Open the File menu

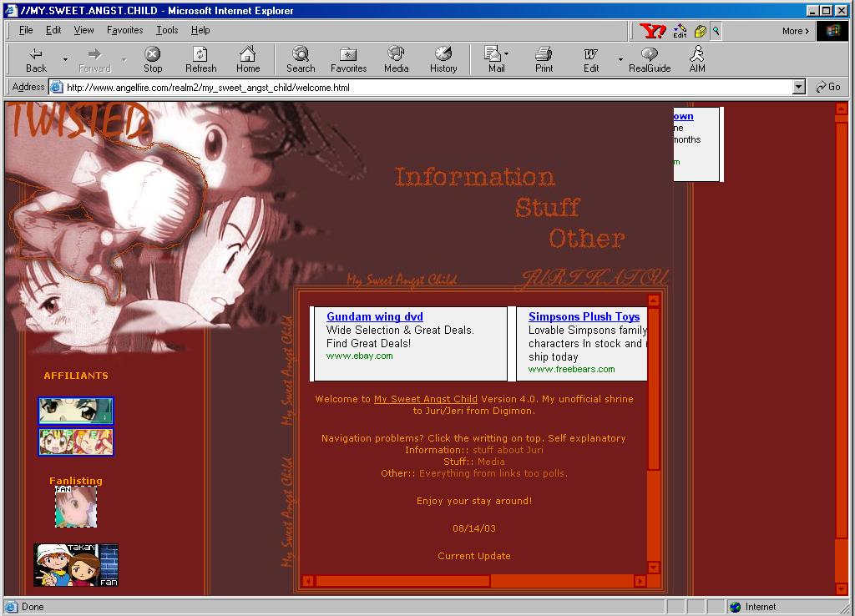pyautogui.click(x=26, y=30)
